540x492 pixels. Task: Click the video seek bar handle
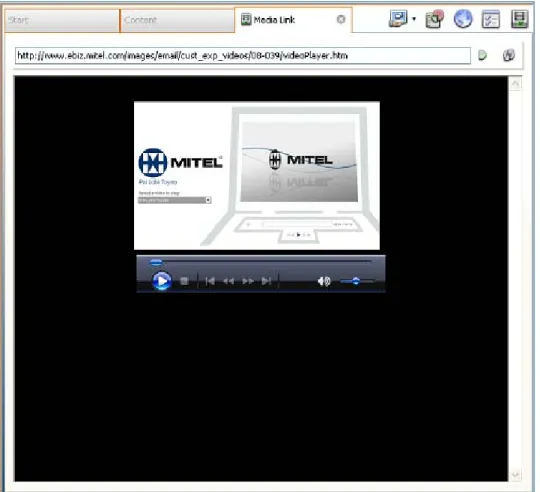click(x=156, y=262)
